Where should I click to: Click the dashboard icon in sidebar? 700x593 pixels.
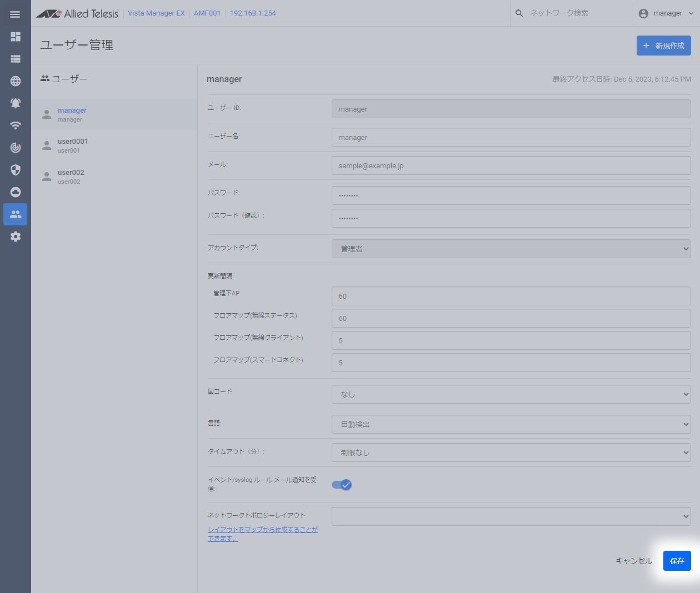(16, 37)
